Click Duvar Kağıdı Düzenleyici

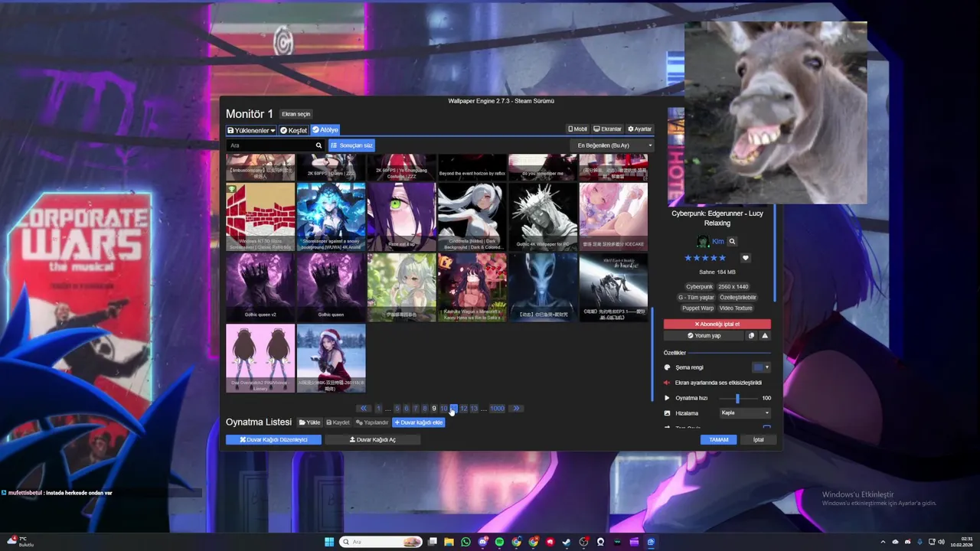pyautogui.click(x=273, y=440)
